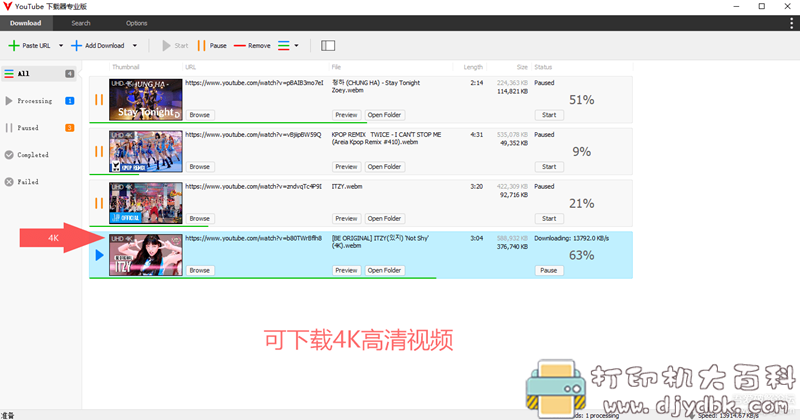This screenshot has height=420, width=800.
Task: Click the Not Shy URL text
Action: (254, 238)
